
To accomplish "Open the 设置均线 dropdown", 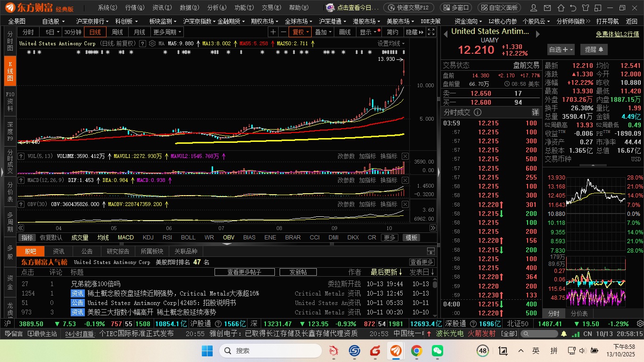I will coord(391,43).
